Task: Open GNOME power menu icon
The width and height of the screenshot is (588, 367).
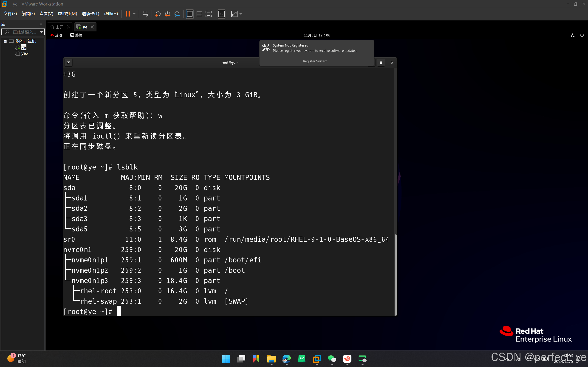Action: tap(582, 35)
